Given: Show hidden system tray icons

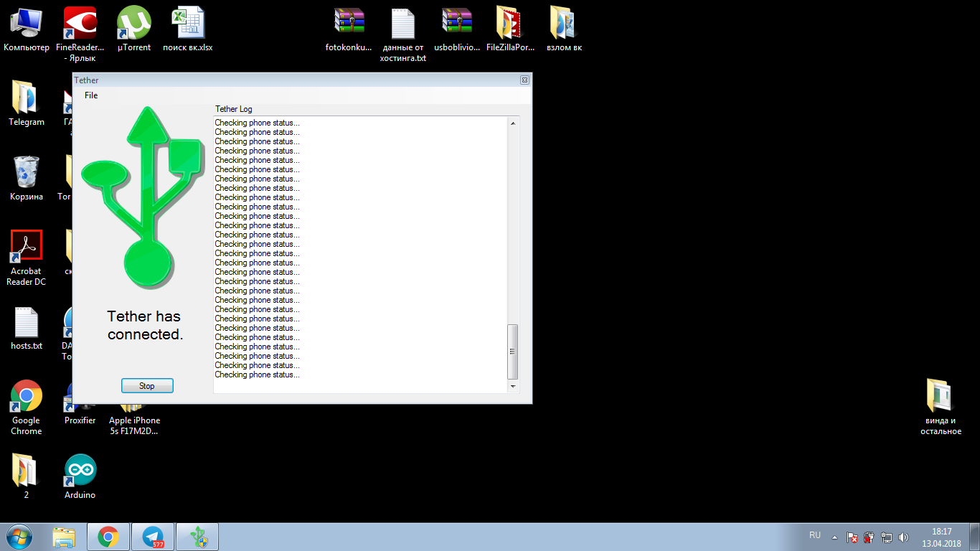Looking at the screenshot, I should click(x=834, y=537).
